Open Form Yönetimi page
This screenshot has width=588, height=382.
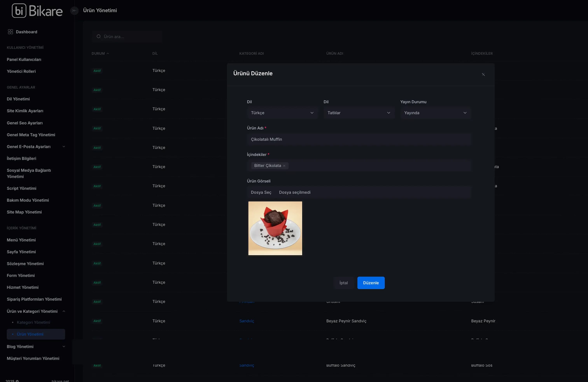point(21,276)
